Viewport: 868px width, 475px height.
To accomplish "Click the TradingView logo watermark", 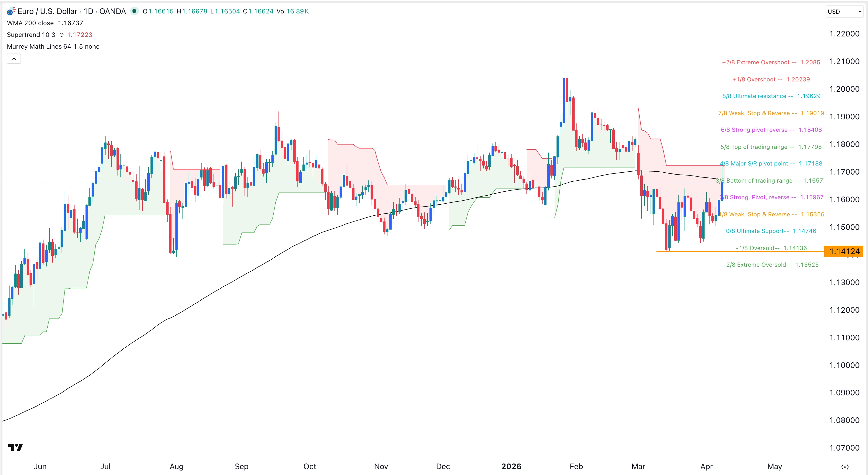I will click(x=15, y=448).
